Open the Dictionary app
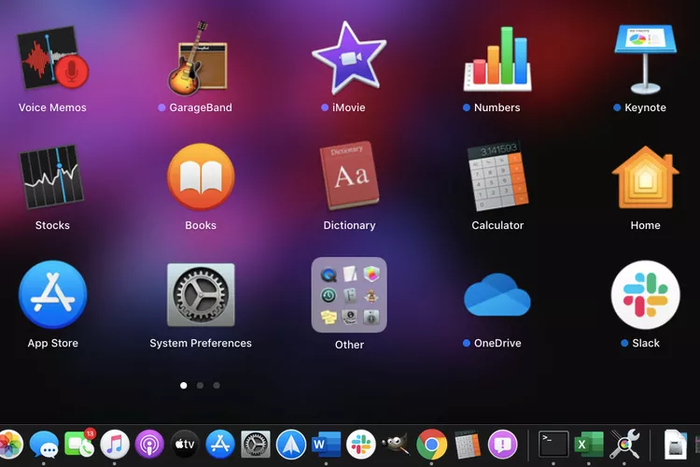This screenshot has height=467, width=700. (x=349, y=176)
